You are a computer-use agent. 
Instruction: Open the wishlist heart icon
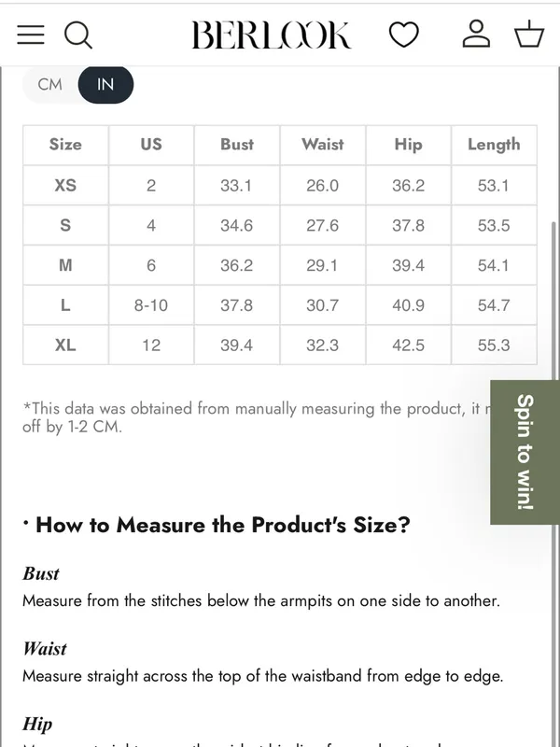point(404,35)
